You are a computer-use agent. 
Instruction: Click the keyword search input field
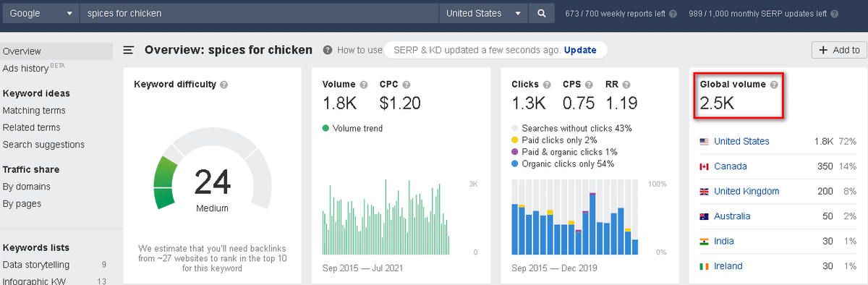pyautogui.click(x=259, y=13)
